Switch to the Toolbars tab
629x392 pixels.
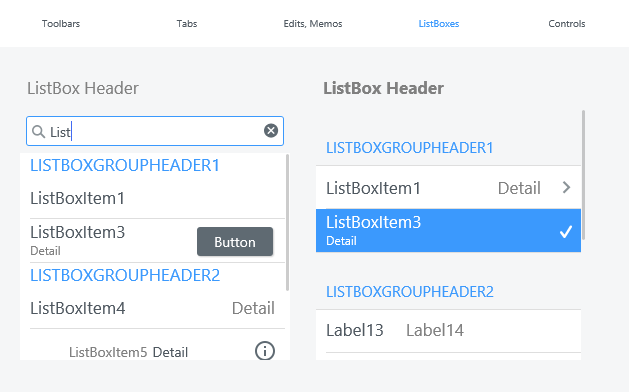[61, 24]
